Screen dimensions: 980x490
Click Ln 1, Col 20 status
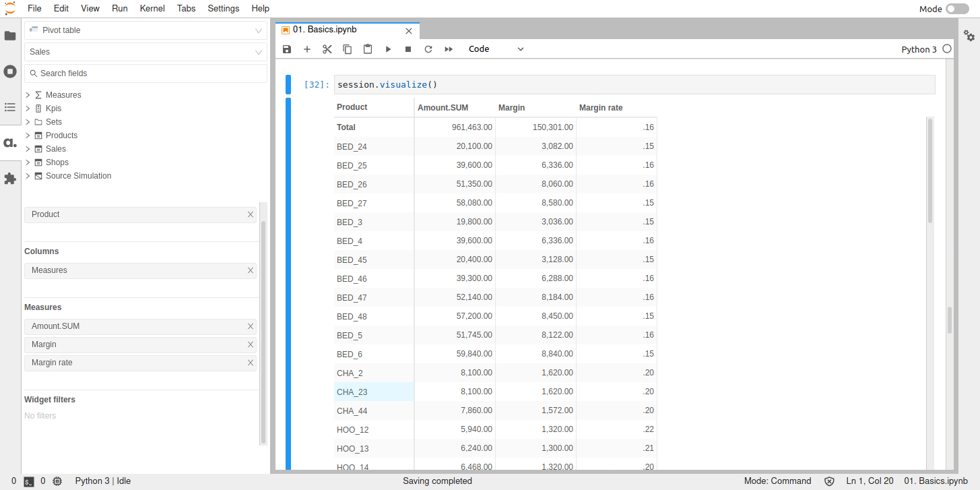(x=870, y=481)
